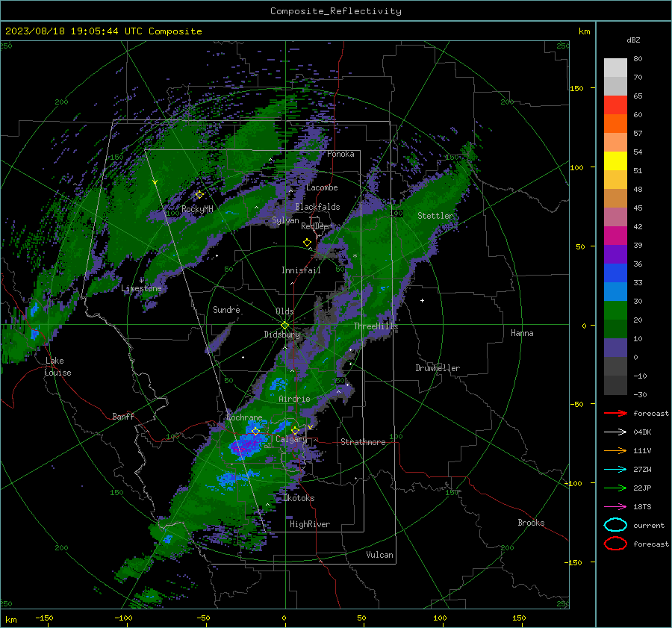Click the Cochrane town label
This screenshot has height=628, width=672.
(244, 417)
